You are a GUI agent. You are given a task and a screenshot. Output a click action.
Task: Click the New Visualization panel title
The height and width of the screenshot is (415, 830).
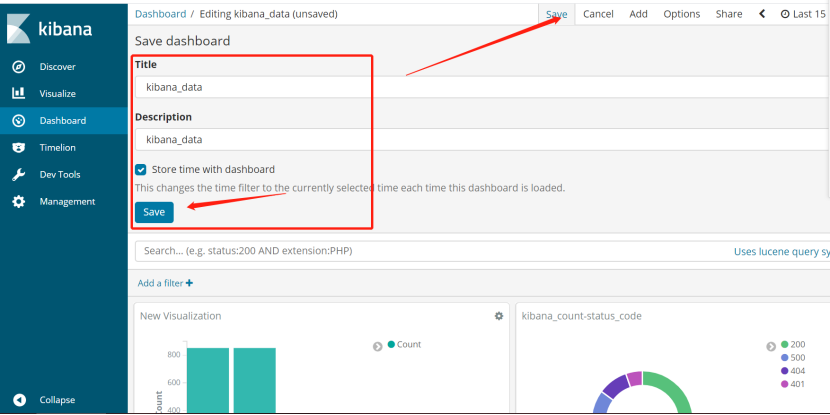point(181,316)
